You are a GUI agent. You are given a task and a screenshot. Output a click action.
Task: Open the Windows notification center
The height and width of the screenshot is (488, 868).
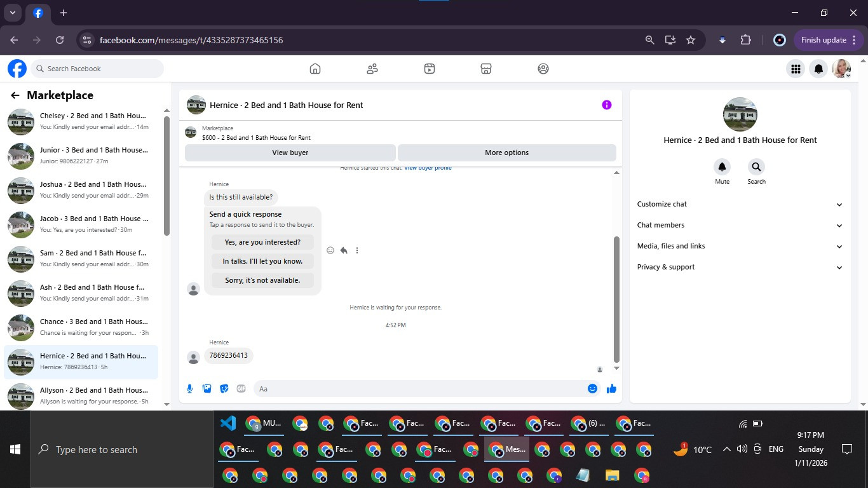[x=846, y=449]
